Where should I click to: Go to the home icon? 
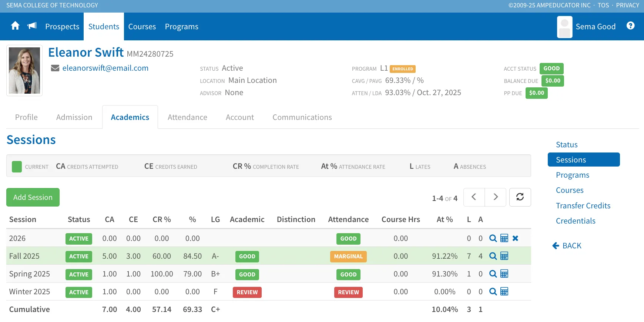(x=15, y=26)
